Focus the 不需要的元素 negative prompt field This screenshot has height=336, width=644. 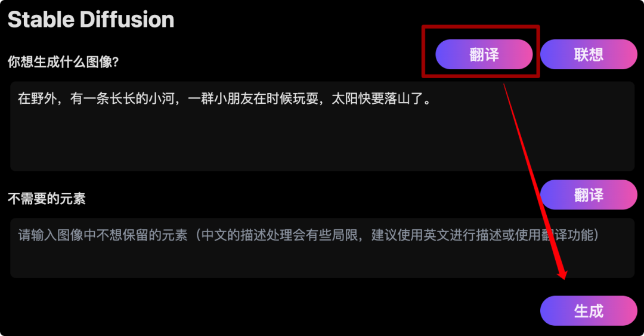tap(323, 248)
